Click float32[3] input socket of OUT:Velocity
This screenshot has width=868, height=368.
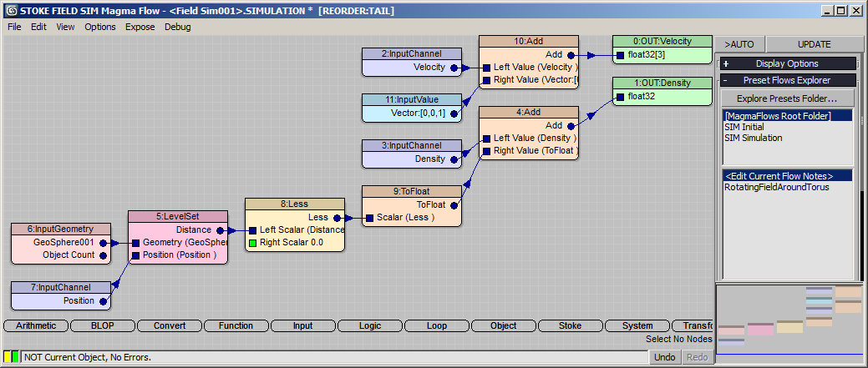point(621,55)
